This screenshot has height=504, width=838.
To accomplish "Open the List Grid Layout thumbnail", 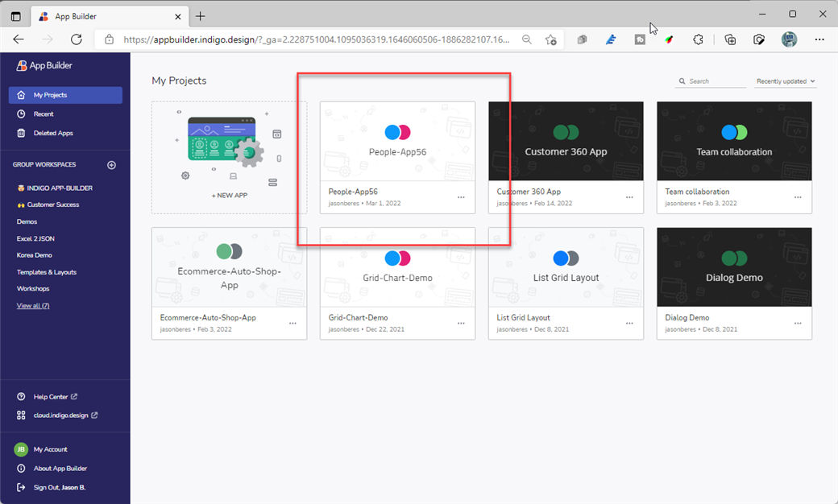I will [566, 267].
